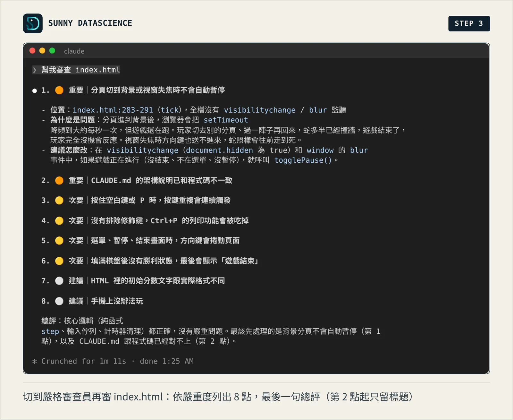This screenshot has height=420, width=513.
Task: Click the Sunny Datascience logo icon
Action: point(33,23)
